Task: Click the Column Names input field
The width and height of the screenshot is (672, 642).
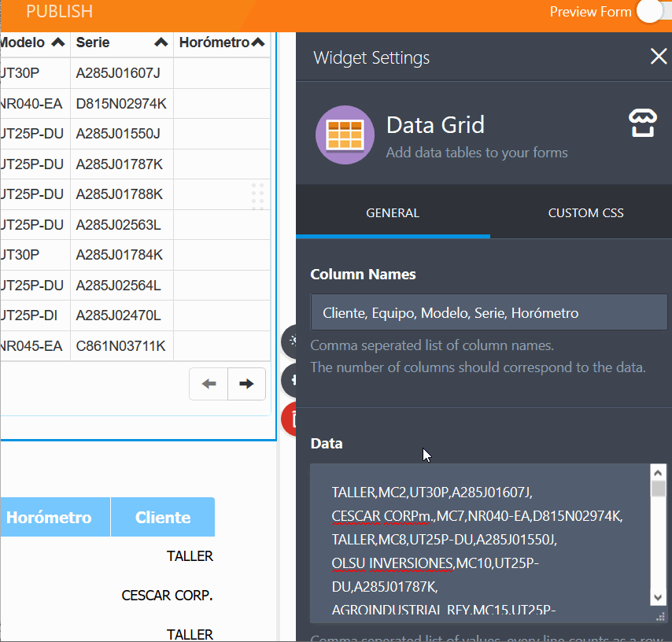Action: pos(489,312)
